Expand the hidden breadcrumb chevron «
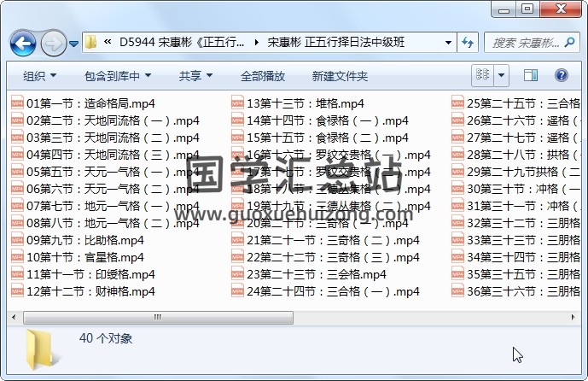The image size is (588, 381). click(x=108, y=42)
